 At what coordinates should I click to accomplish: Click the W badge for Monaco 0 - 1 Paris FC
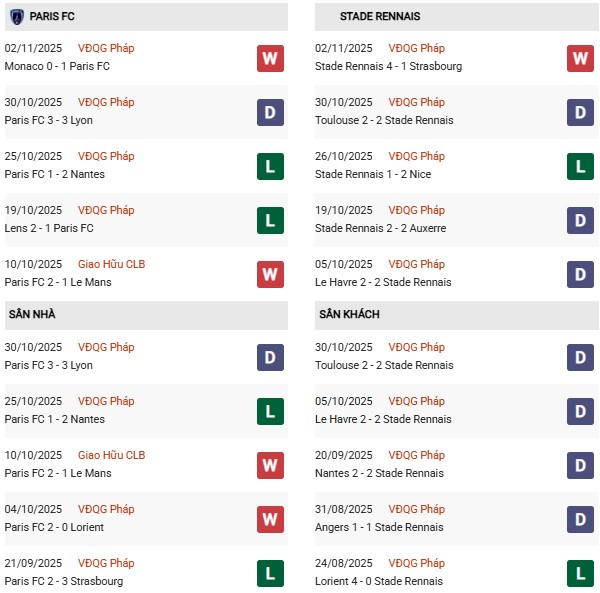[270, 58]
